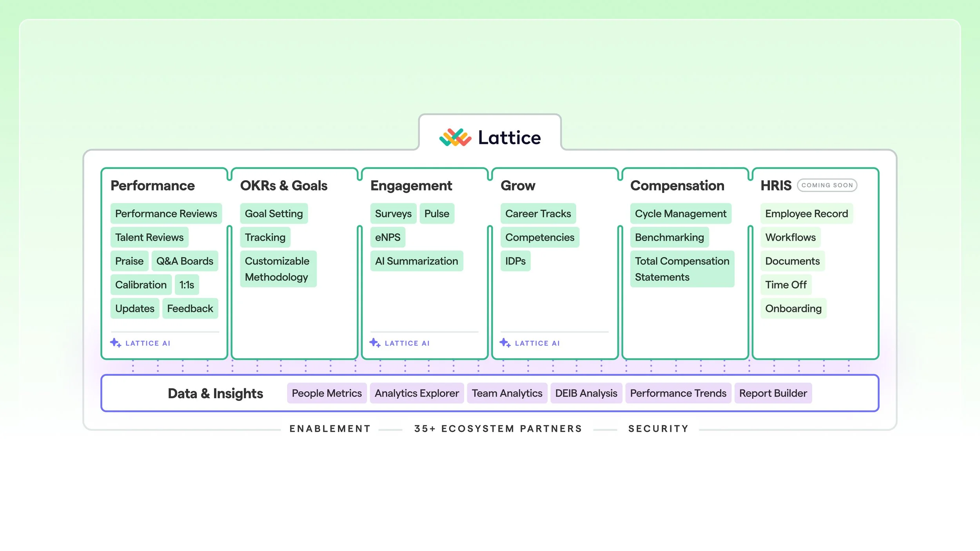Image resolution: width=980 pixels, height=551 pixels.
Task: Click the sparkle icon under Engagement
Action: [375, 343]
